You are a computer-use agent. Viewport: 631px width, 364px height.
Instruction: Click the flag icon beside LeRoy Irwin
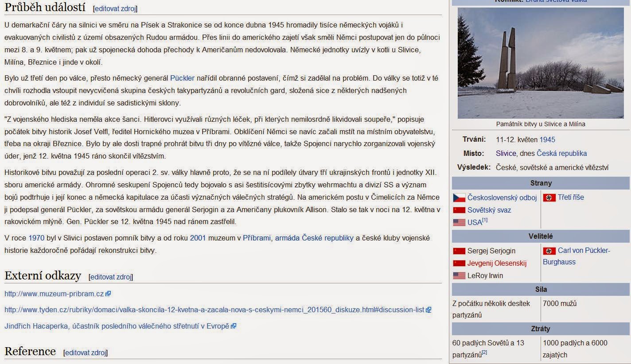[x=459, y=276]
